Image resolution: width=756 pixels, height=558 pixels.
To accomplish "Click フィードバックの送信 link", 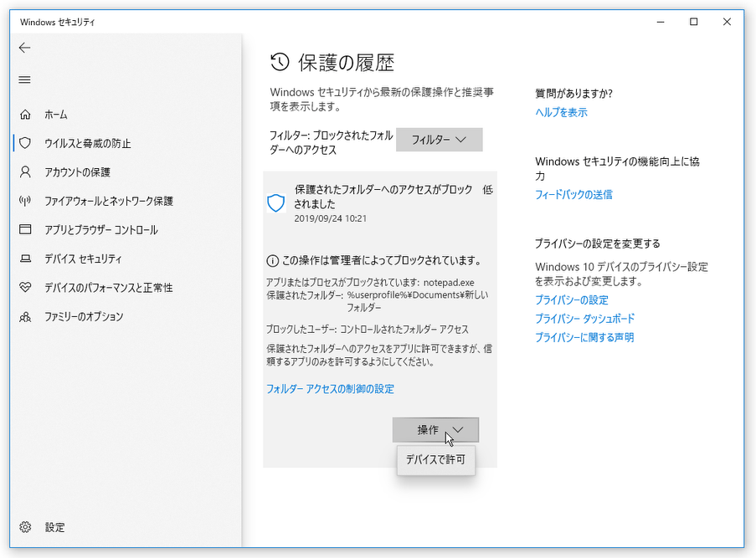I will pos(573,195).
